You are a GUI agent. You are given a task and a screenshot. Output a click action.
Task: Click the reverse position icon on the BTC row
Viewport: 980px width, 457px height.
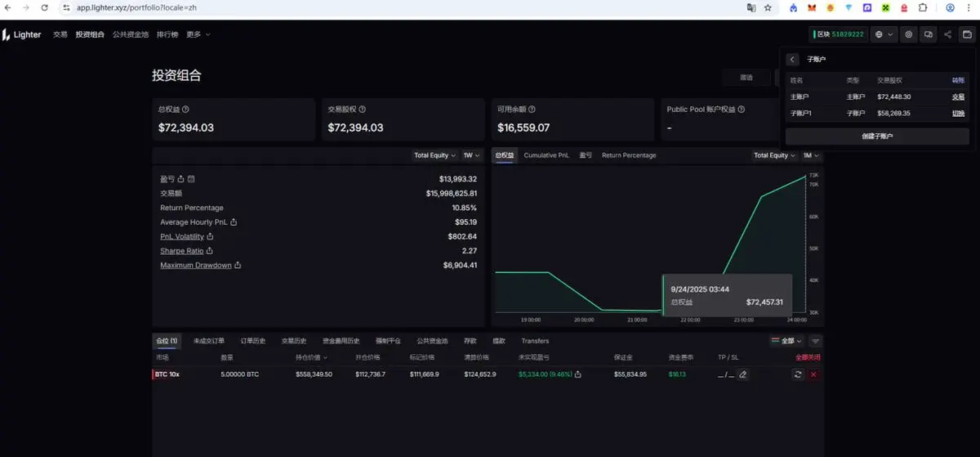[x=797, y=374]
